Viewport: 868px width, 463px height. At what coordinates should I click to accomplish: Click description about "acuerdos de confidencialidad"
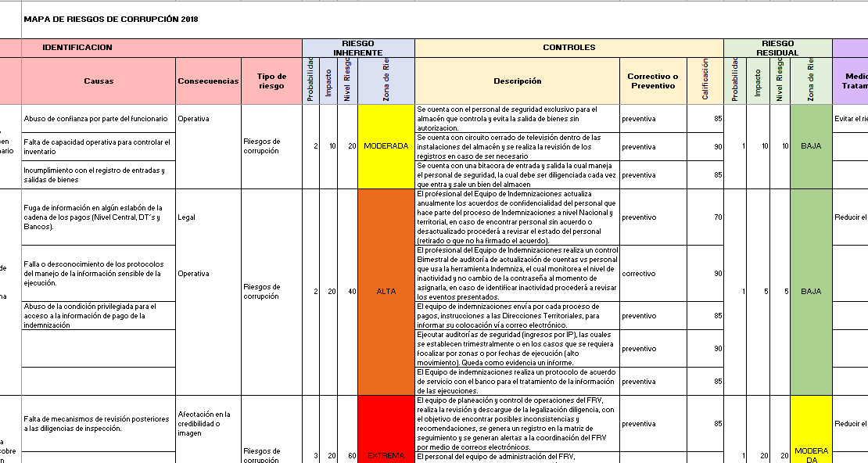pyautogui.click(x=517, y=217)
